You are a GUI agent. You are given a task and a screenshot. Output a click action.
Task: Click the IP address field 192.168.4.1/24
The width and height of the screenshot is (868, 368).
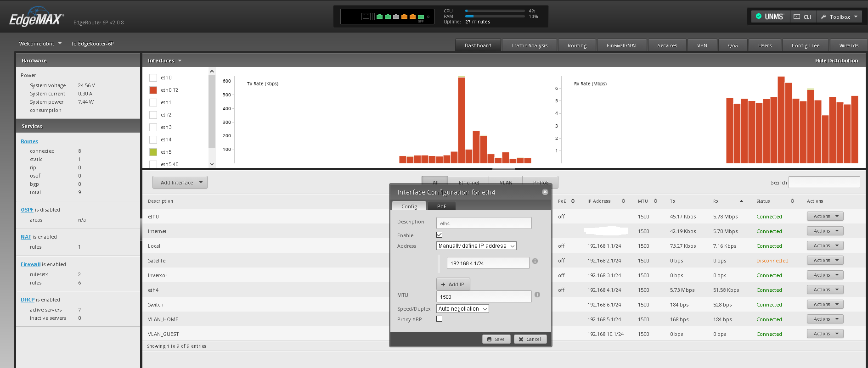pyautogui.click(x=488, y=263)
